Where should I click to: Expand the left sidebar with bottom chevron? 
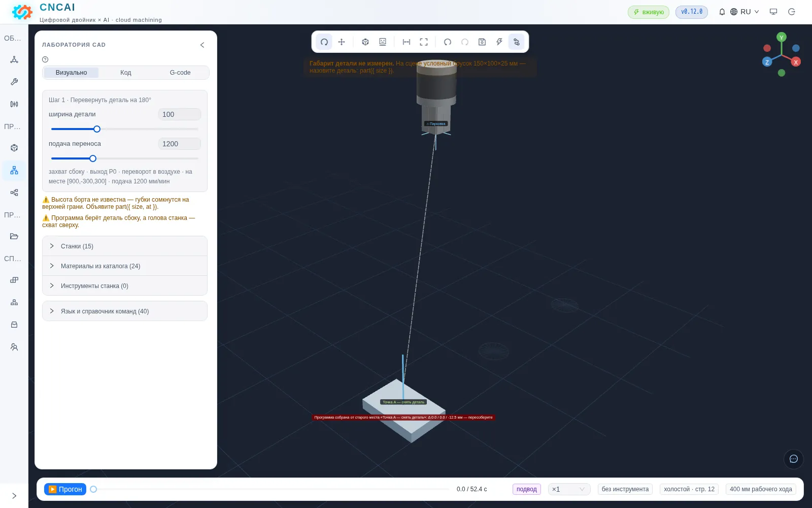pos(14,496)
